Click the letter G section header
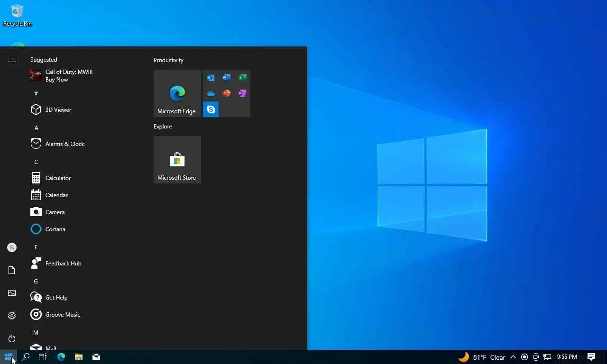Viewport: 607px width, 364px height. point(36,281)
